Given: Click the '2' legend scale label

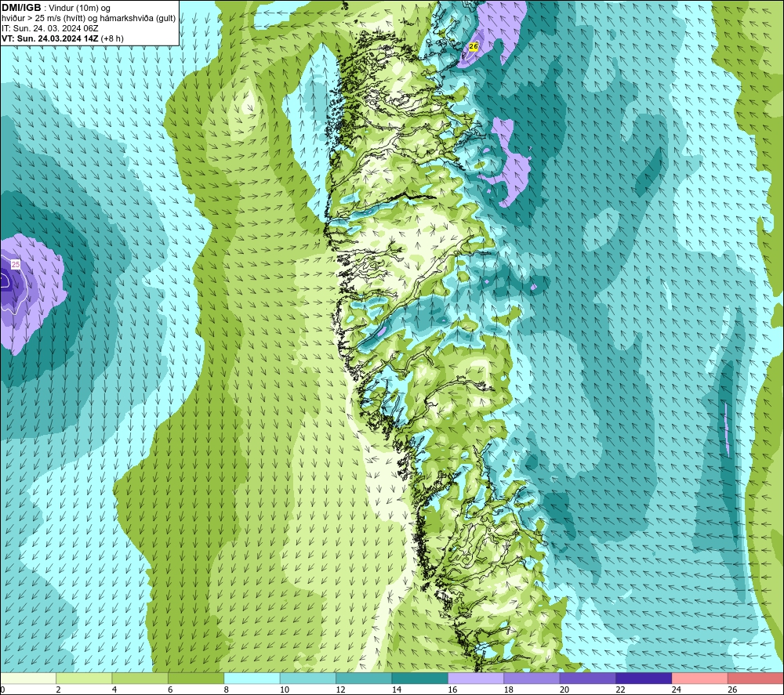Looking at the screenshot, I should [59, 690].
